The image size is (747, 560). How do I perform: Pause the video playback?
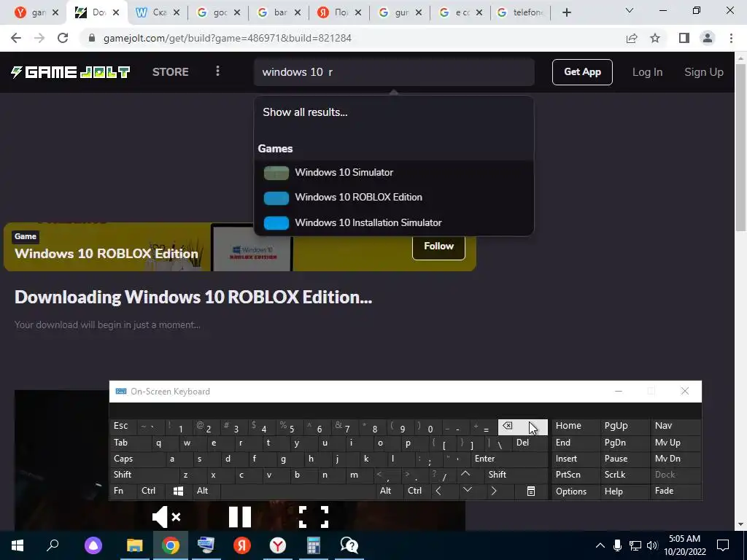(x=239, y=517)
